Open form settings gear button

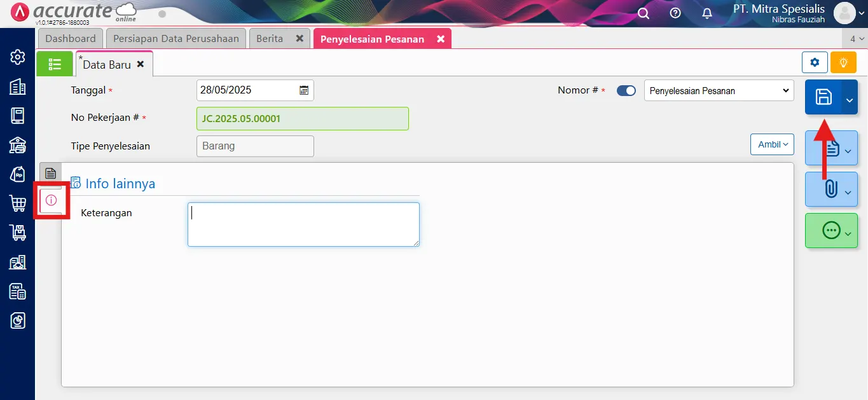(x=815, y=62)
